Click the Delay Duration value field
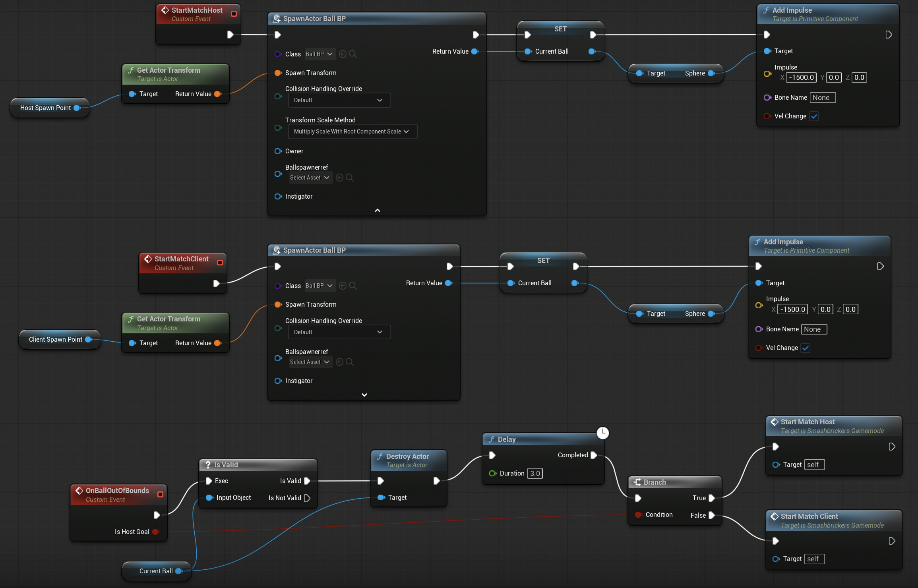The image size is (918, 588). [x=535, y=474]
